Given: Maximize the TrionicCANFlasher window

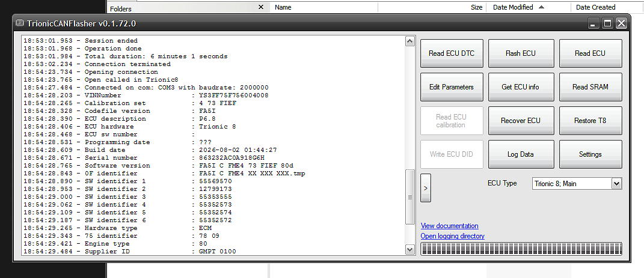Looking at the screenshot, I should point(607,24).
